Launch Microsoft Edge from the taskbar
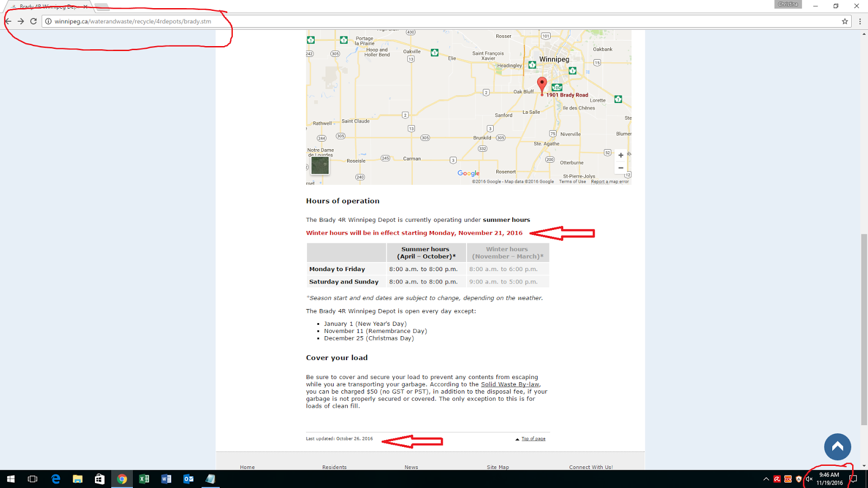The width and height of the screenshot is (868, 488). [x=55, y=479]
